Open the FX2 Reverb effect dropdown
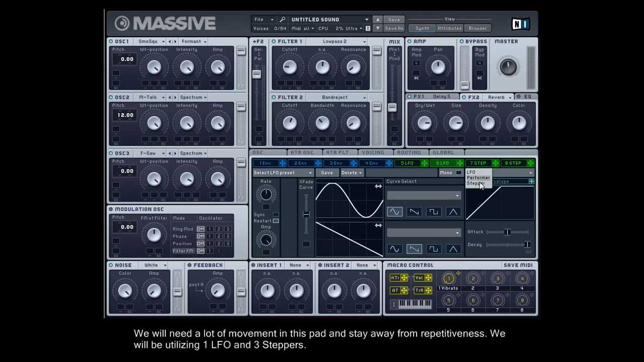644x362 pixels. (x=499, y=98)
